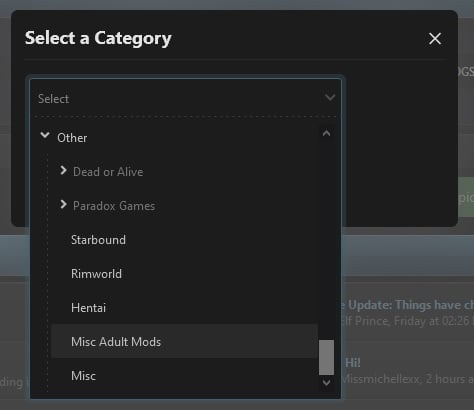Expand the Paradox Games subcategory

[63, 204]
